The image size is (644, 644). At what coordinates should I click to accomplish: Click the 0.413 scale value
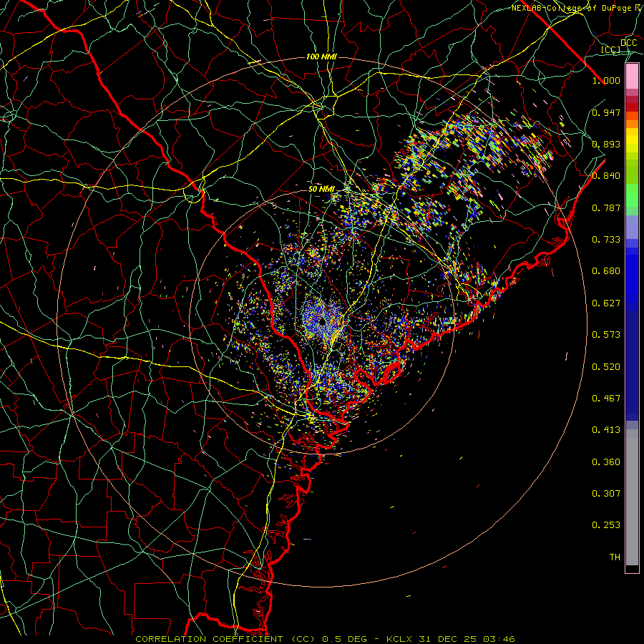tap(606, 430)
